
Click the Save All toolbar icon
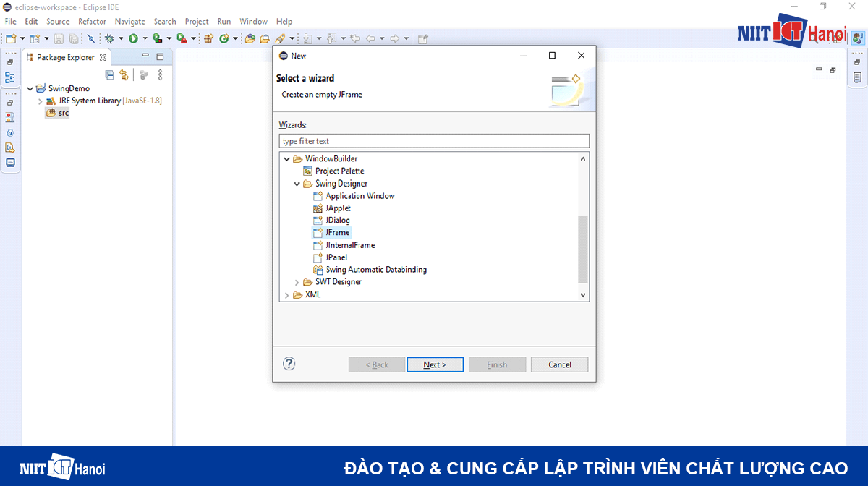click(x=73, y=38)
